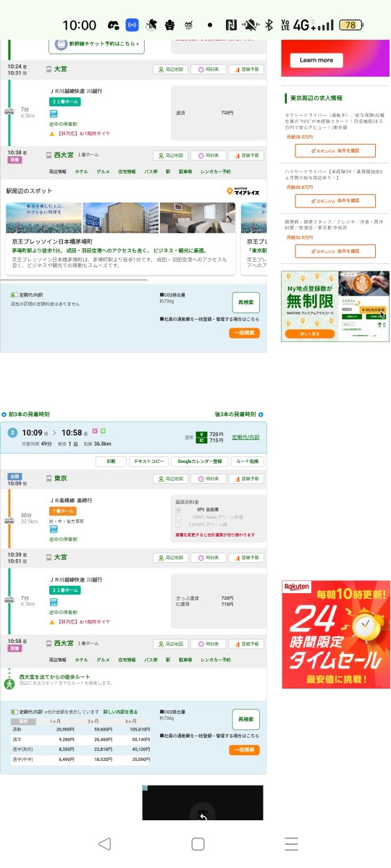The height and width of the screenshot is (868, 391).
Task: Click the 20,900円 one-month commuter pass price
Action: pos(65,730)
